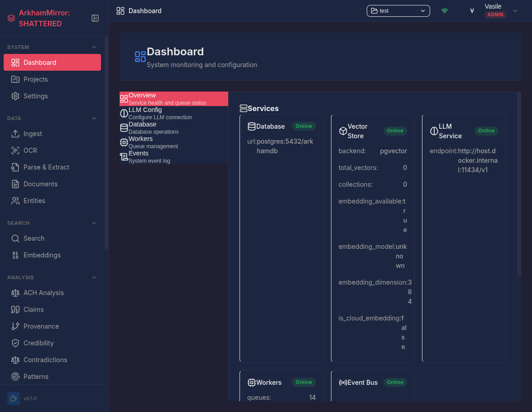This screenshot has height=412, width=532.
Task: Click the ADMIN role badge
Action: click(495, 15)
